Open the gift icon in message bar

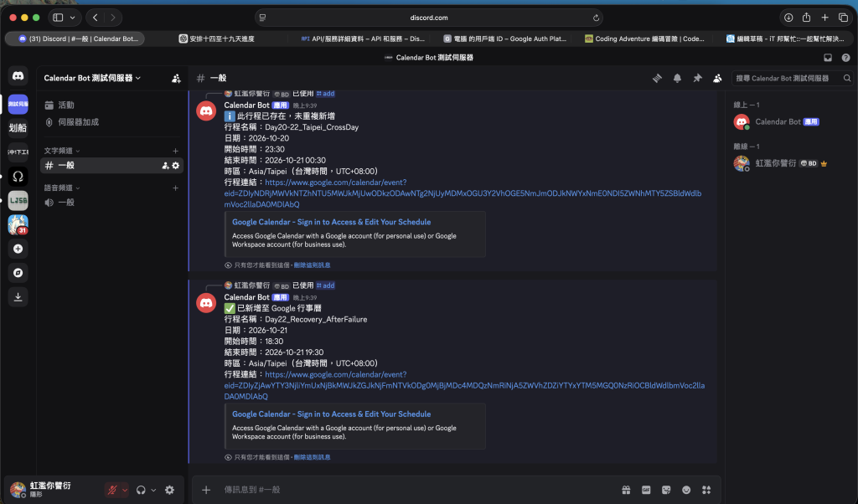tap(626, 490)
